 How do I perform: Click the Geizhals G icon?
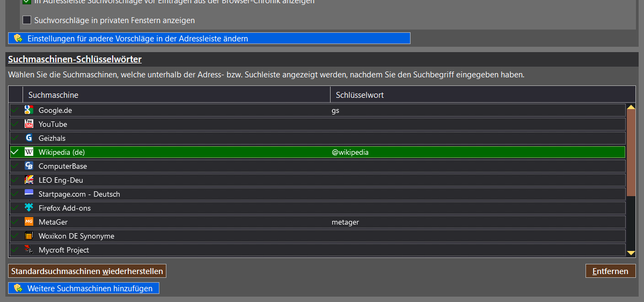[29, 138]
